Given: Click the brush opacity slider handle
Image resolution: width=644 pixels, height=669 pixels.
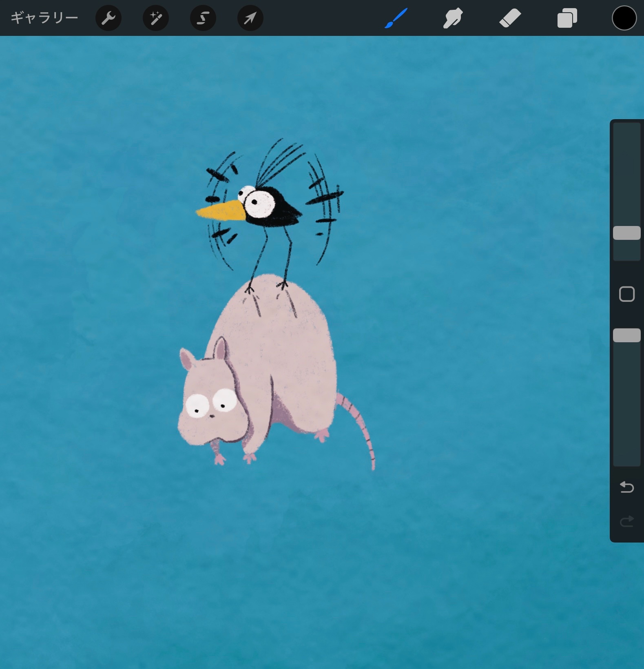Looking at the screenshot, I should click(626, 335).
